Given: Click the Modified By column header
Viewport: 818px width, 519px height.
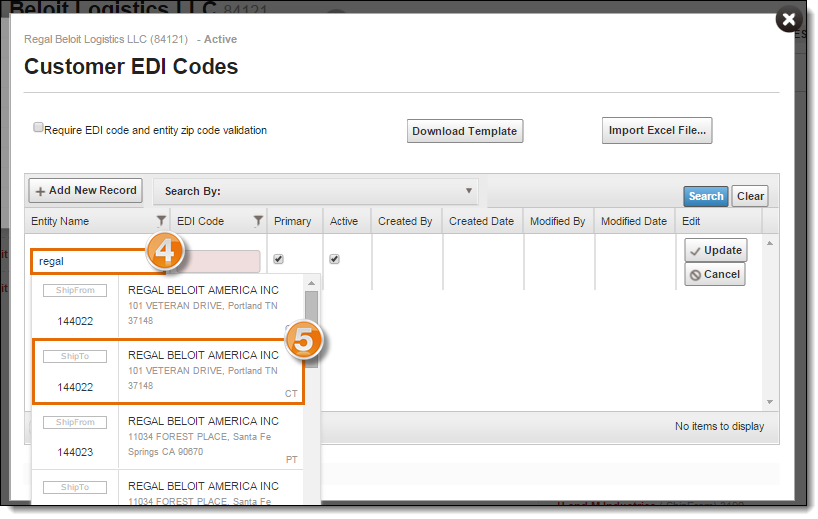Looking at the screenshot, I should [x=557, y=221].
